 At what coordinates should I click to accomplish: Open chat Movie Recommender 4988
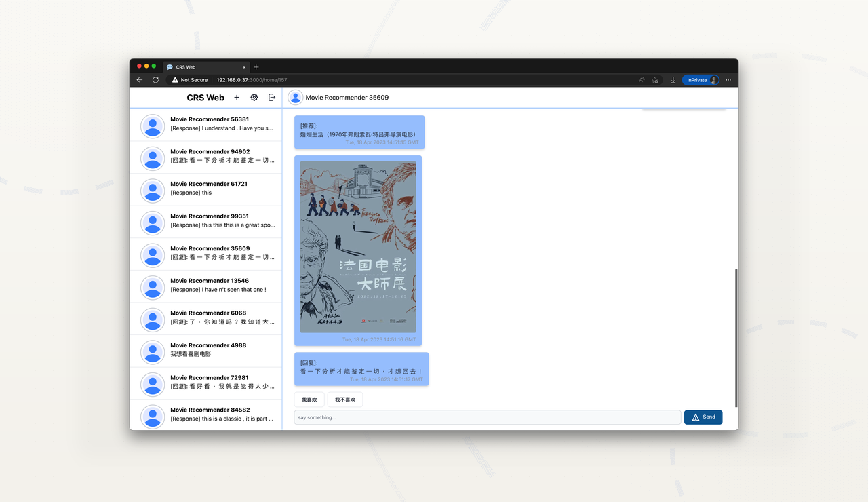click(205, 351)
